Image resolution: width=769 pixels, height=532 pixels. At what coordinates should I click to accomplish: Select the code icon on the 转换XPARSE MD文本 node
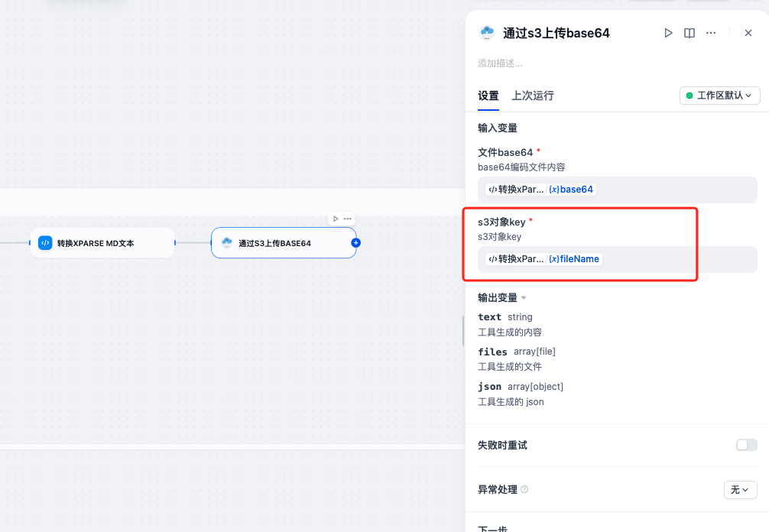coord(44,242)
